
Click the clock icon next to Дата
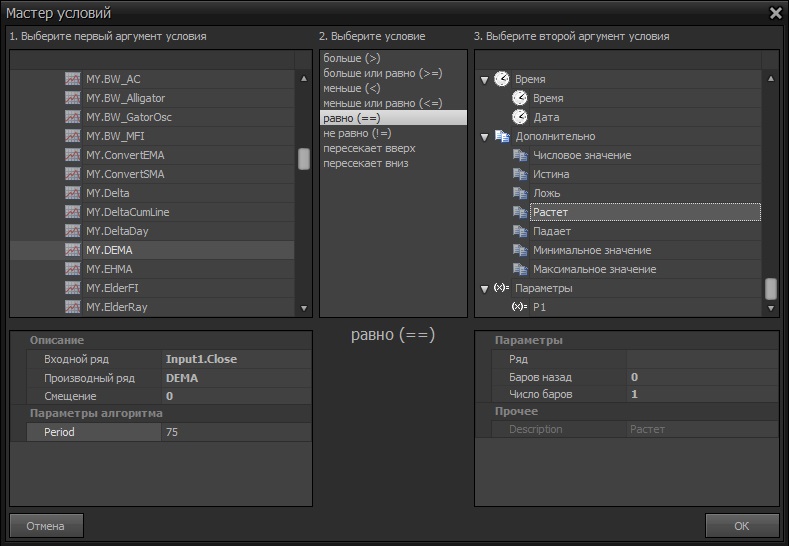(x=519, y=117)
